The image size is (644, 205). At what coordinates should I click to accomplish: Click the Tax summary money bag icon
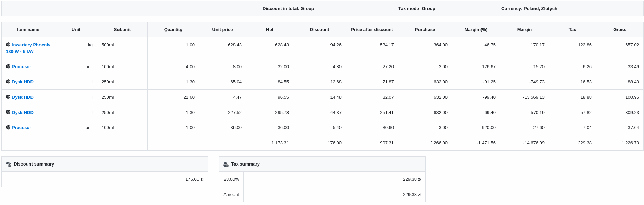point(226,164)
